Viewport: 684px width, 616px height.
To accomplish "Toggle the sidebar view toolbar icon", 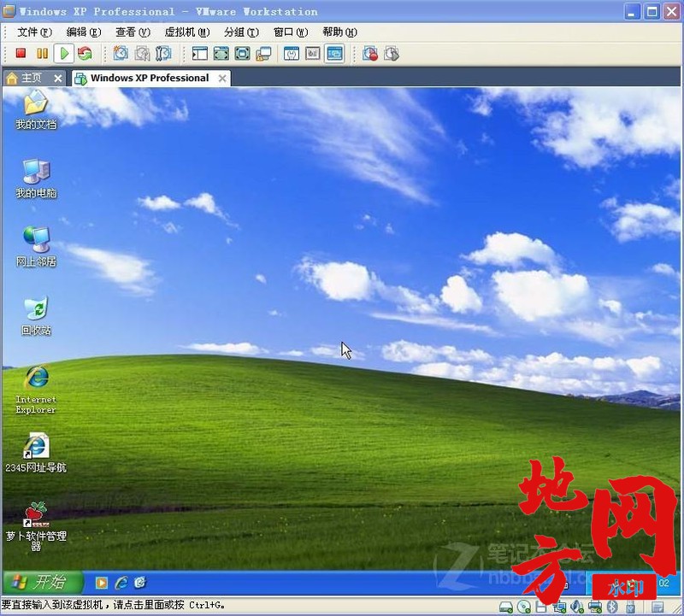I will [x=199, y=53].
